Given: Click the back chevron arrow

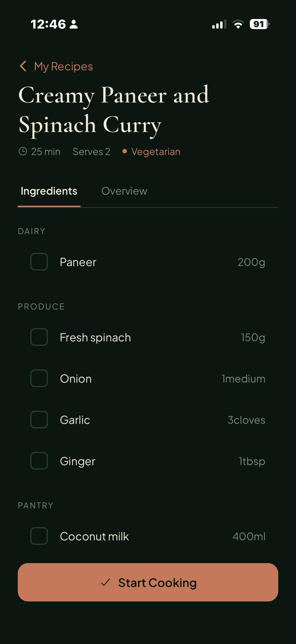Looking at the screenshot, I should 23,66.
